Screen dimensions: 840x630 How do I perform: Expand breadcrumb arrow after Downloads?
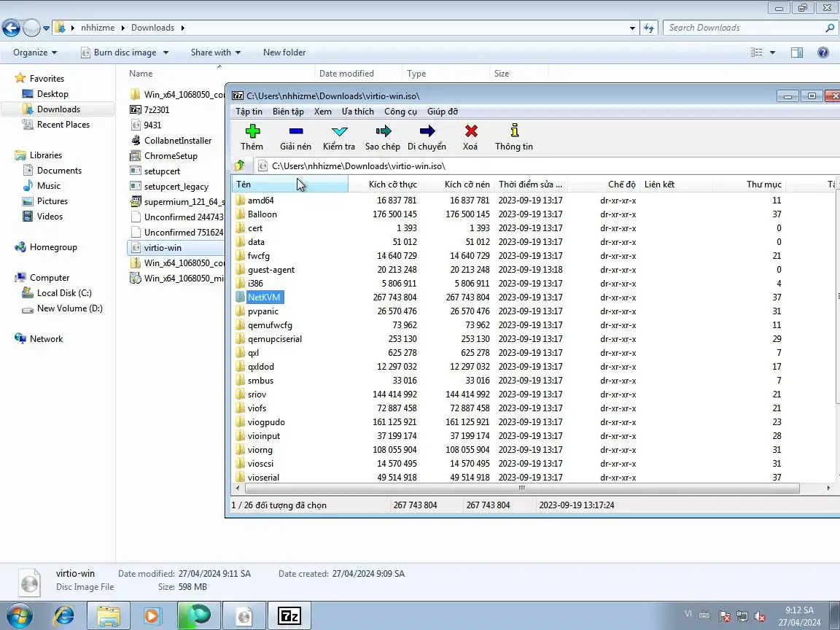(x=183, y=28)
